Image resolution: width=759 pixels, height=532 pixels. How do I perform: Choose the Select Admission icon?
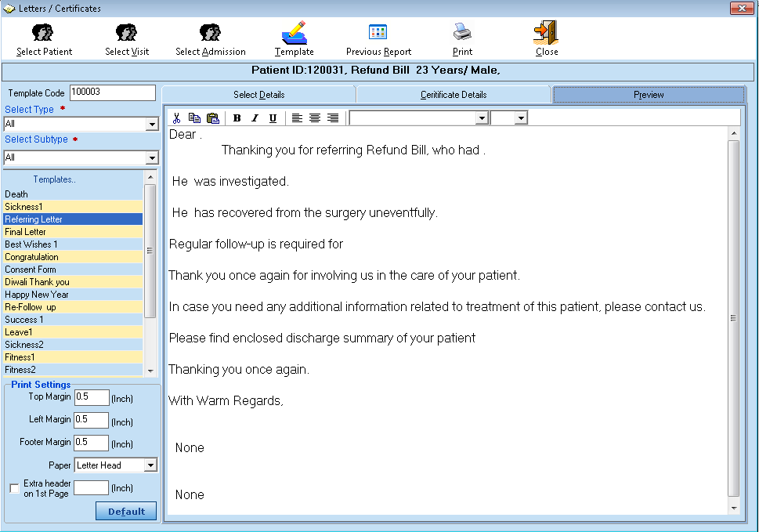210,32
